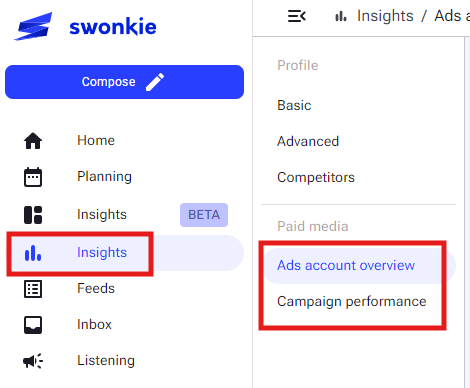This screenshot has height=388, width=470.
Task: Select Advanced profile insights
Action: 308,141
